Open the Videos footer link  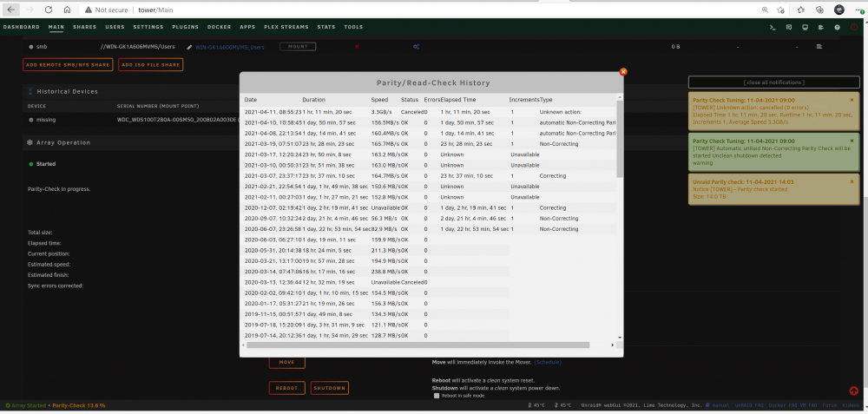click(851, 405)
